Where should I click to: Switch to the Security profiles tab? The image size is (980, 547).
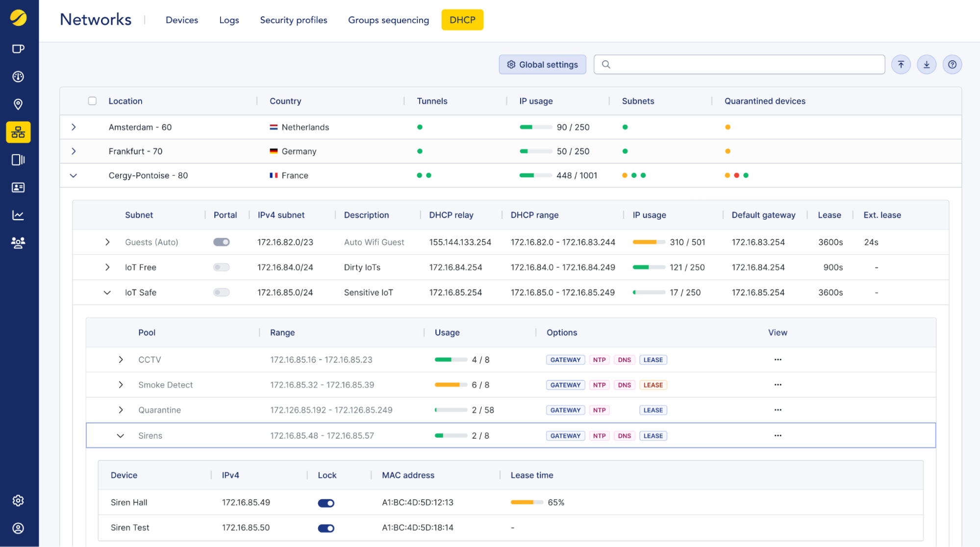pyautogui.click(x=293, y=20)
